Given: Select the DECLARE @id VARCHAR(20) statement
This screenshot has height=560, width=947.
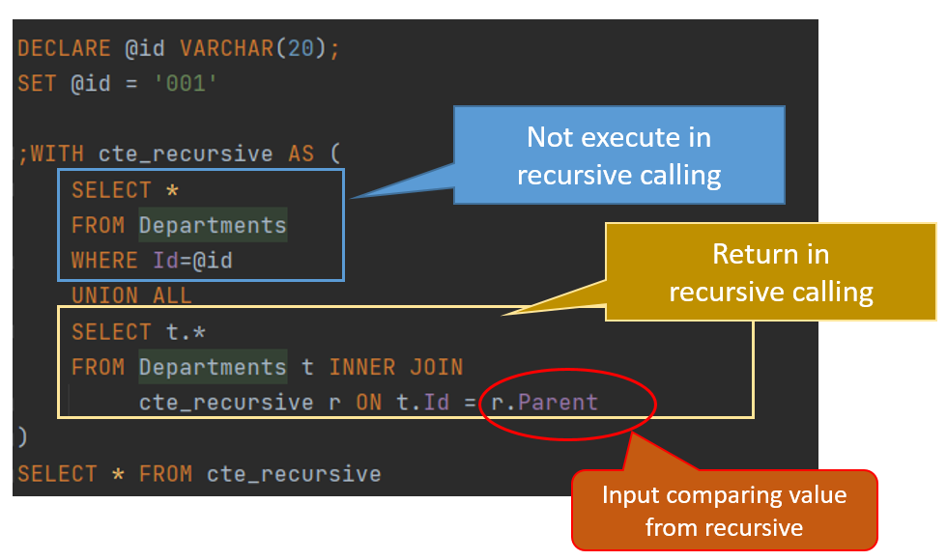Looking at the screenshot, I should (174, 47).
